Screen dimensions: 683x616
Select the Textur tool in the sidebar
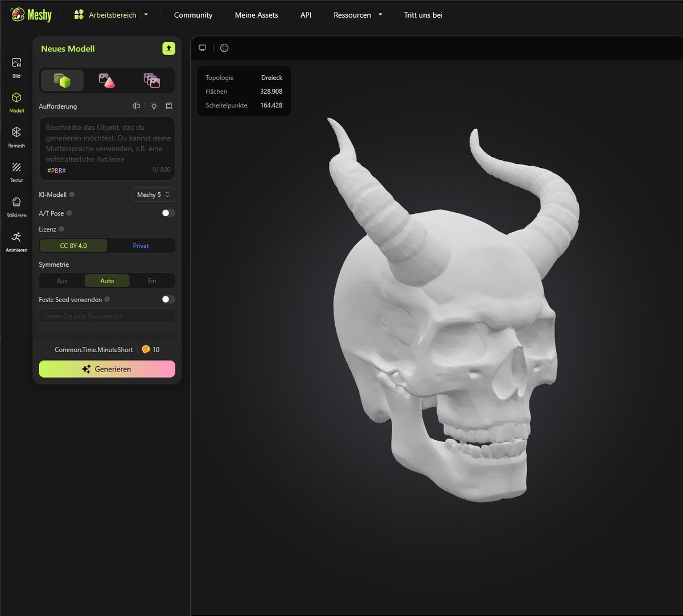tap(15, 172)
